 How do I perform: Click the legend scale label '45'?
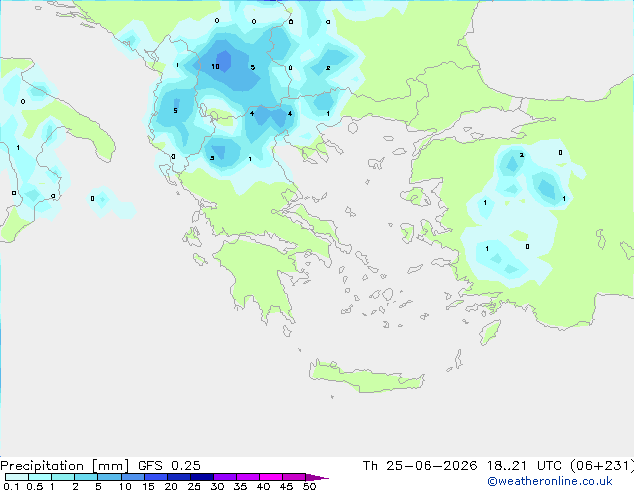[286, 486]
